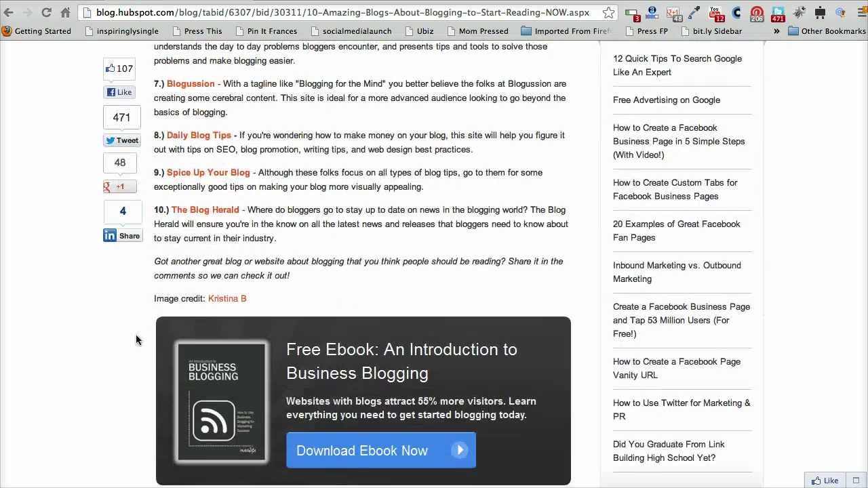The height and width of the screenshot is (488, 868).
Task: Open the Google +1 extension showing 48
Action: tap(674, 14)
